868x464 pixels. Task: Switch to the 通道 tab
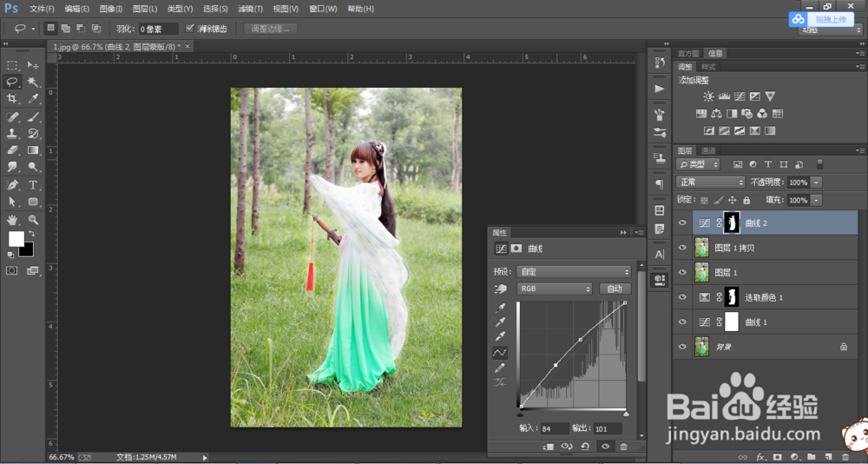pos(708,150)
